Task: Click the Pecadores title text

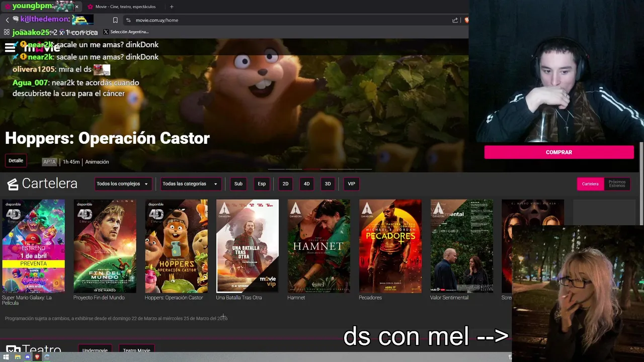Action: click(x=370, y=298)
